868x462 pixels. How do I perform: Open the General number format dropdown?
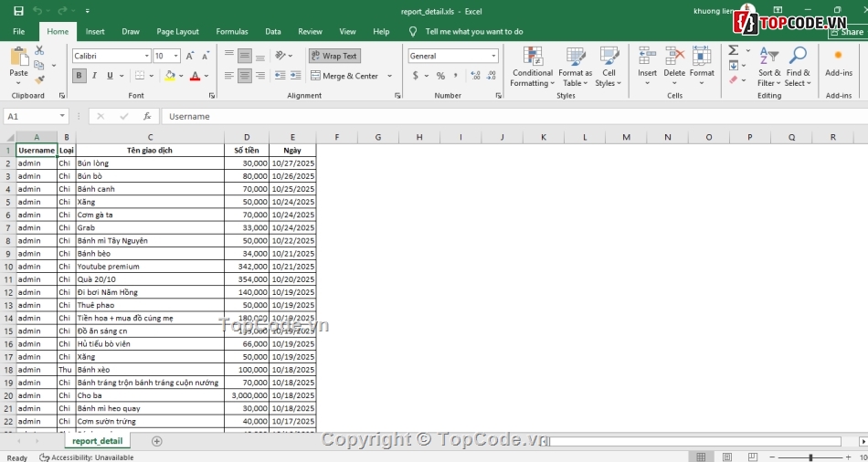pos(494,56)
